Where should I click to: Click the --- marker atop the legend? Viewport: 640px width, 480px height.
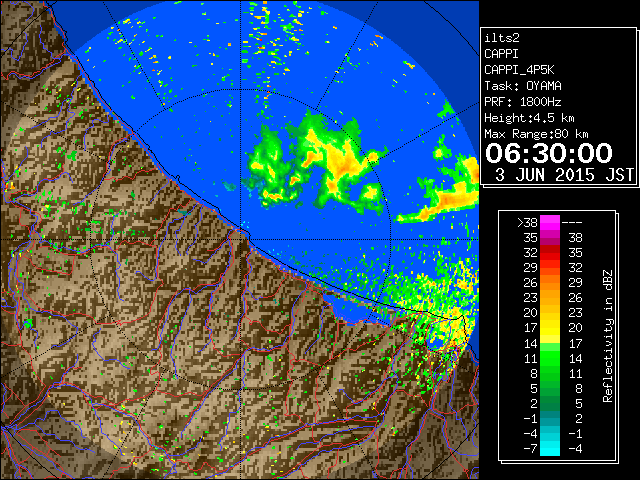point(572,223)
